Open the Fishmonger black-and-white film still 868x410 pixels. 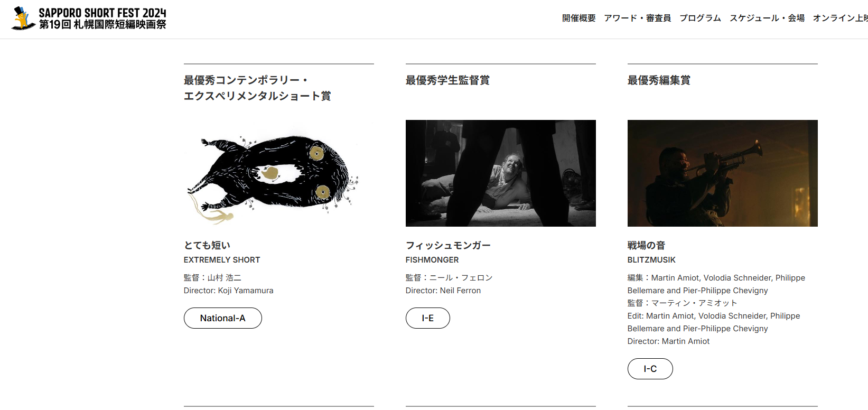point(500,173)
